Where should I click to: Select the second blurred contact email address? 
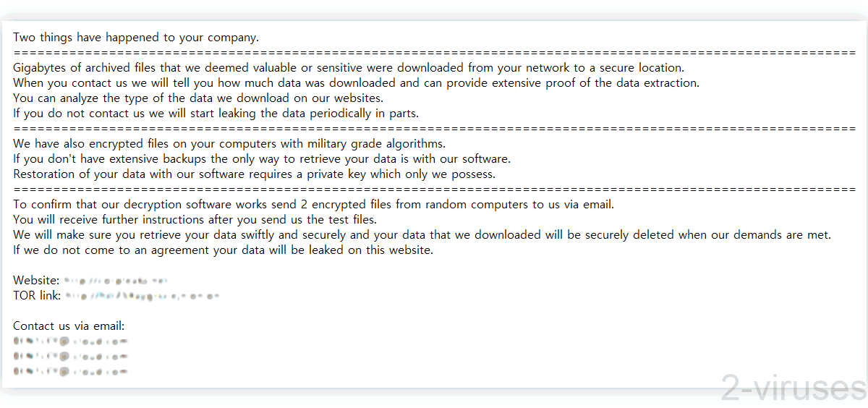70,356
